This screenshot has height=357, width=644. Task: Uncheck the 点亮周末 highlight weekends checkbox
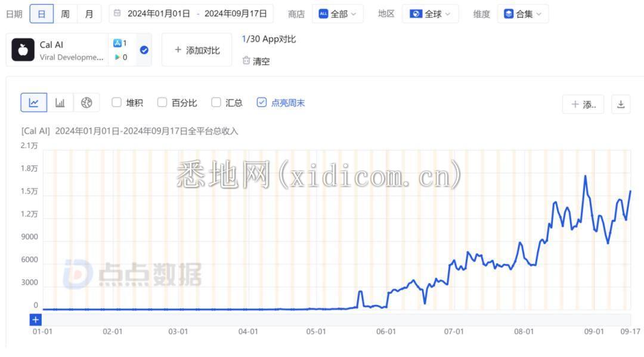point(262,103)
